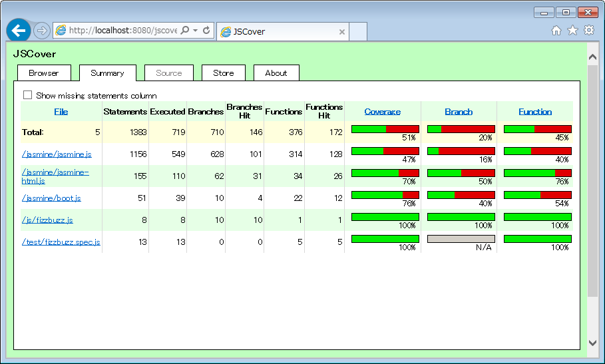This screenshot has height=364, width=605.
Task: Click the Total: row label
Action: point(33,132)
